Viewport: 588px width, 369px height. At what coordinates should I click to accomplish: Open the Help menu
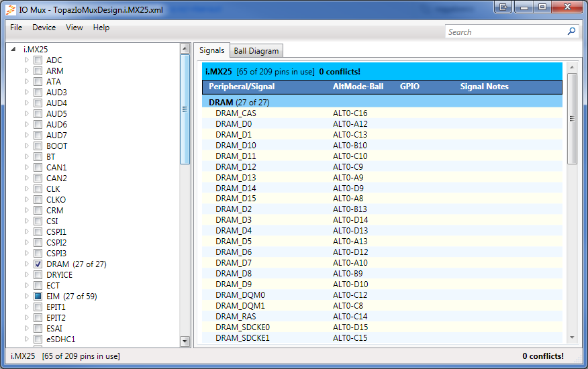(101, 28)
